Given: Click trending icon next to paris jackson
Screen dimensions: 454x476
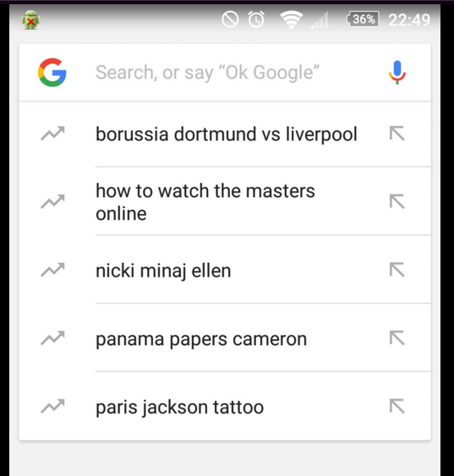Looking at the screenshot, I should coord(52,406).
